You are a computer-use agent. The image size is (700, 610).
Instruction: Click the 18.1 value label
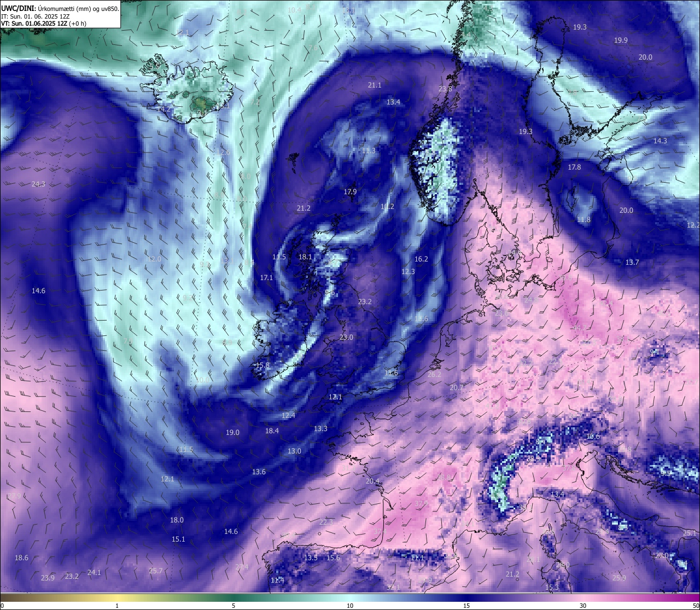tap(305, 257)
